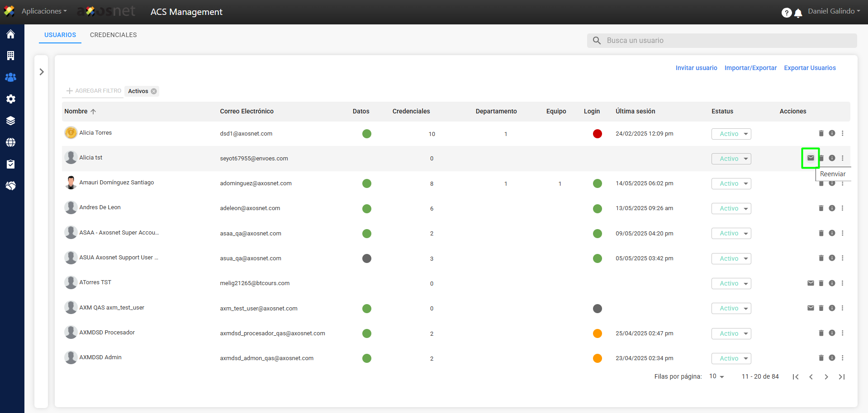Open Estatus dropdown for Andres De Leon

[x=731, y=208]
